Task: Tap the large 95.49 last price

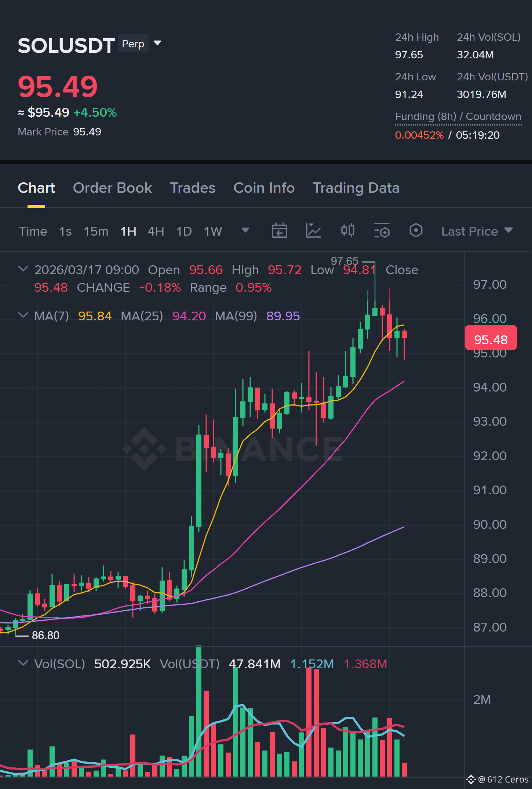Action: tap(58, 87)
